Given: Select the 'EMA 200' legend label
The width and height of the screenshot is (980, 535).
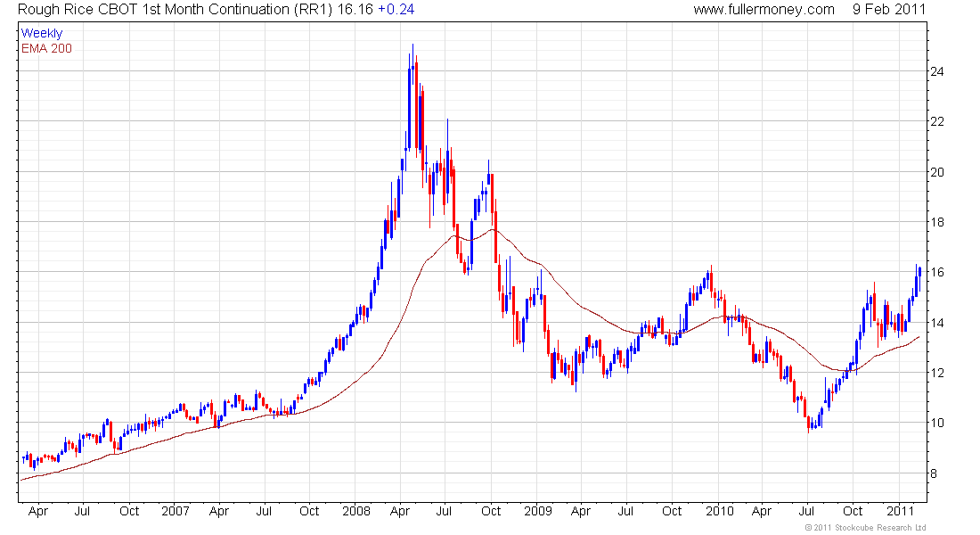Looking at the screenshot, I should coord(47,48).
